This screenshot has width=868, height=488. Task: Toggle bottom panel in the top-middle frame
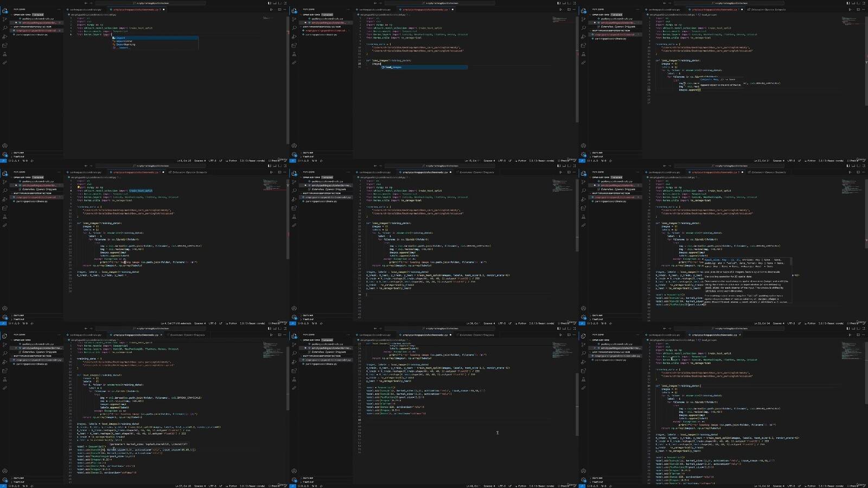click(x=564, y=3)
